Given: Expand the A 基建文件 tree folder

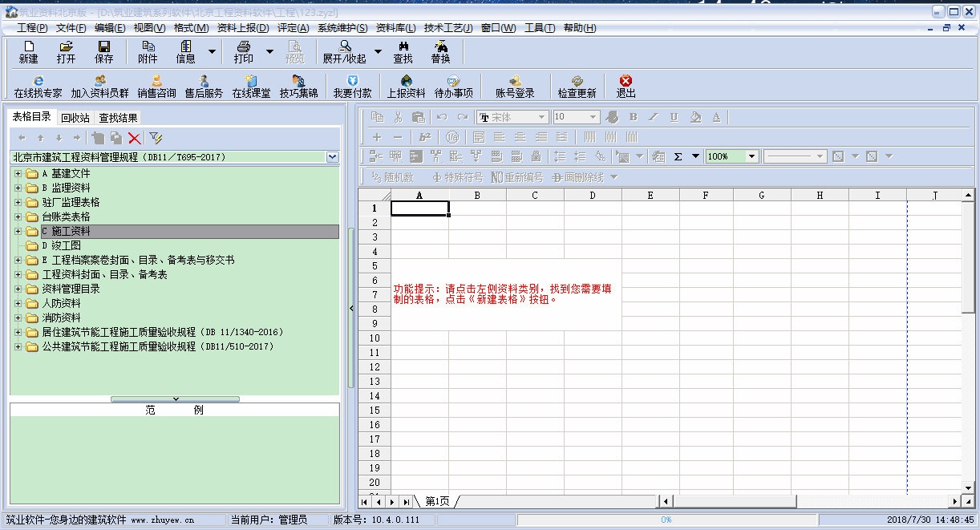Looking at the screenshot, I should pos(18,174).
